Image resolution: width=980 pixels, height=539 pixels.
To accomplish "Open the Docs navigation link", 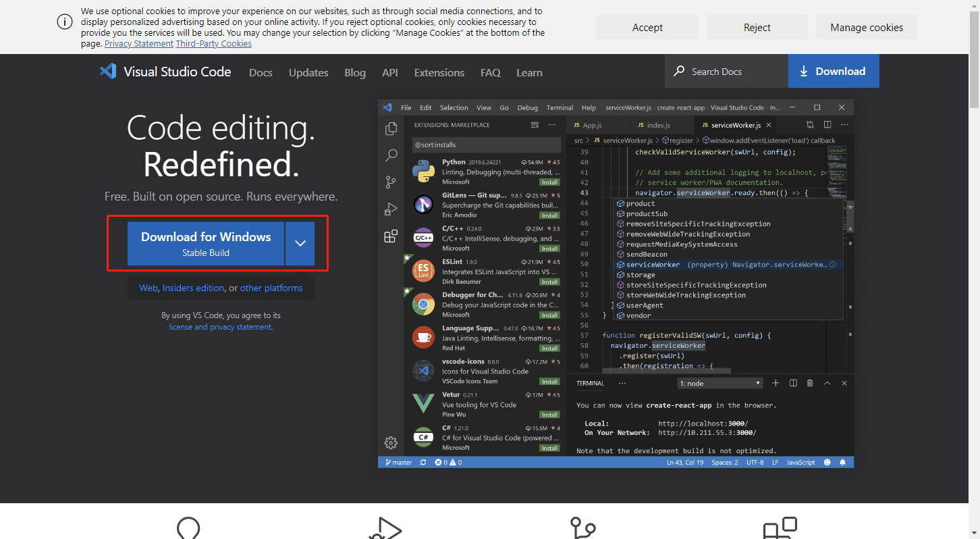I will coord(261,72).
